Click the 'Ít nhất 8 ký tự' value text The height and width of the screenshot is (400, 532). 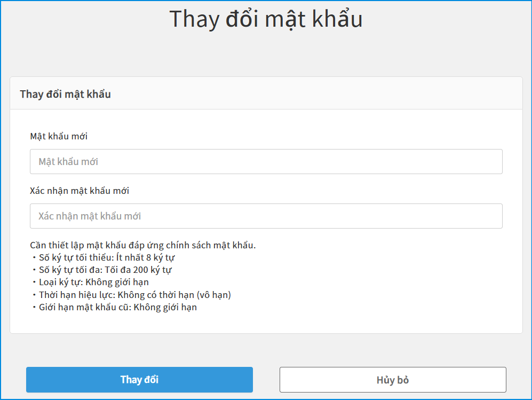[x=146, y=257]
